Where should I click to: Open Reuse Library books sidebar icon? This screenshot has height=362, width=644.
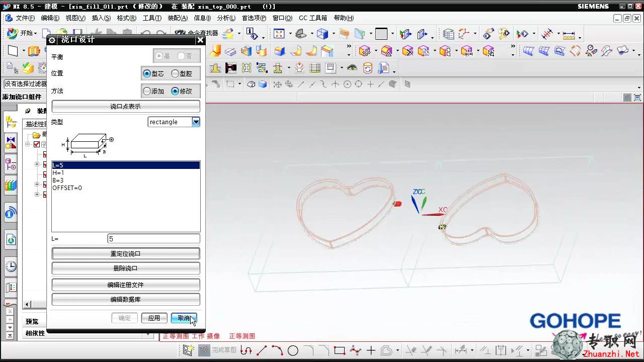click(11, 186)
